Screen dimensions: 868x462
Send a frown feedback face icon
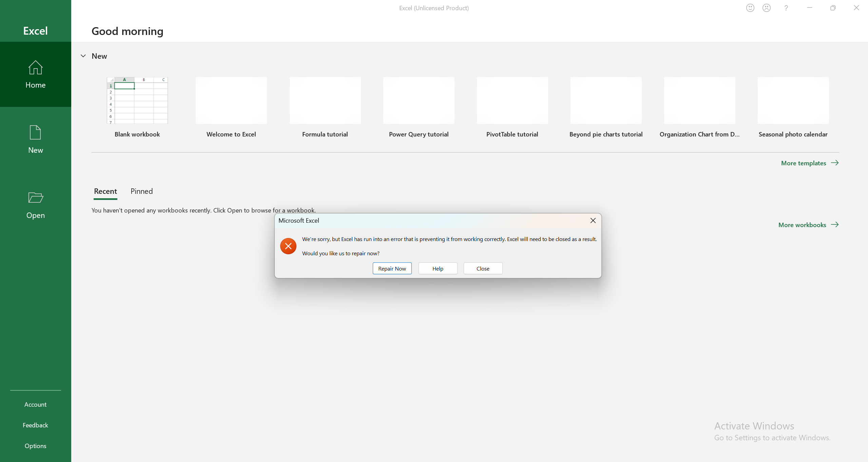pos(766,8)
